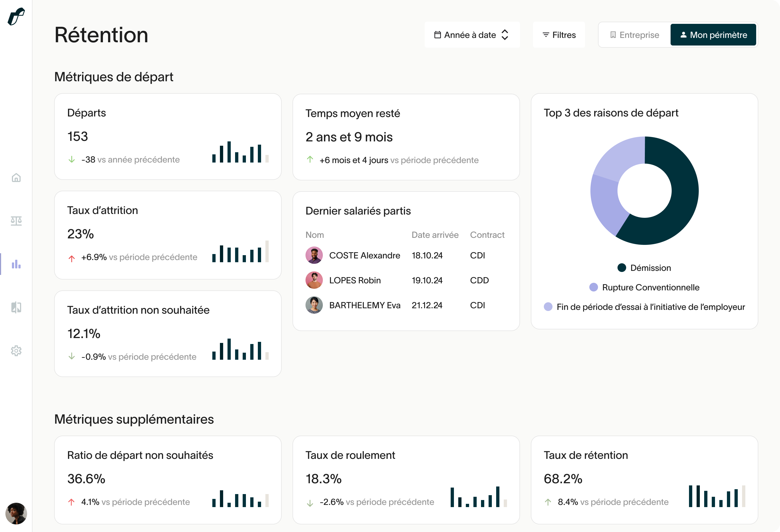Sort by the Date arrivée column header
Image resolution: width=780 pixels, height=532 pixels.
tap(435, 235)
